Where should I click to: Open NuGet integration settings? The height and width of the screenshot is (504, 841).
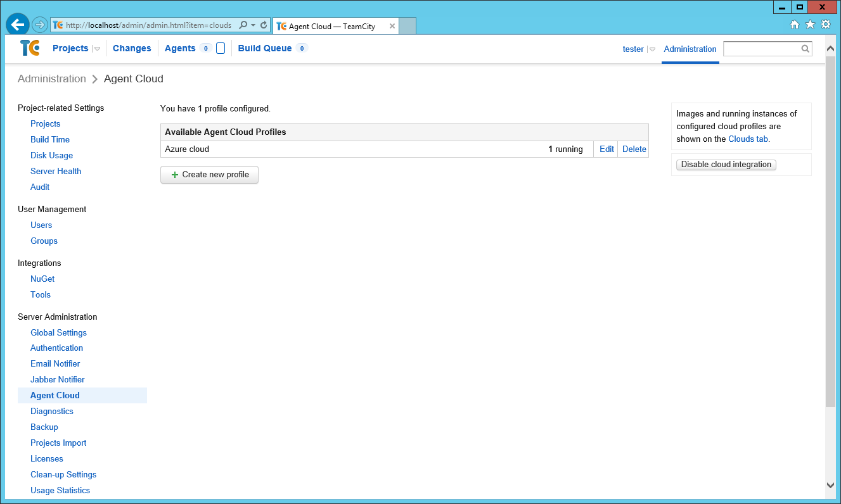point(42,279)
